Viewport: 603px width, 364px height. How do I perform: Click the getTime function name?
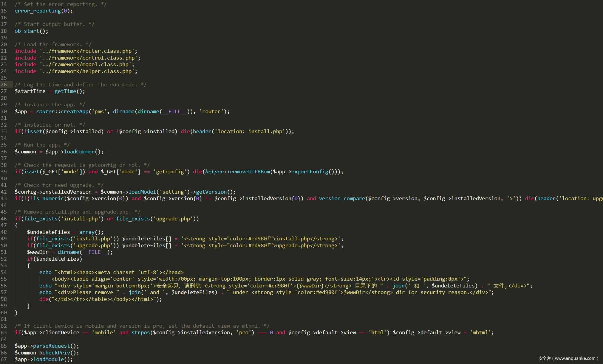[x=65, y=91]
